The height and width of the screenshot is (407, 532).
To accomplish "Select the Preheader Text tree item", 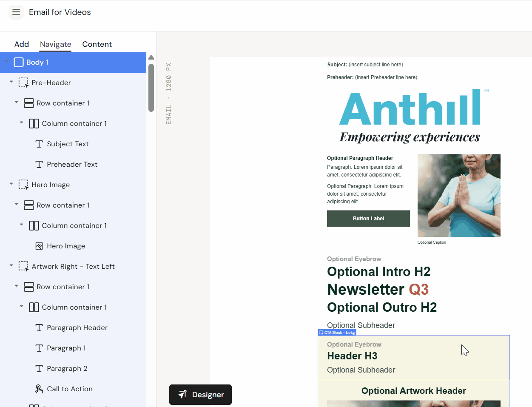I will [x=72, y=165].
